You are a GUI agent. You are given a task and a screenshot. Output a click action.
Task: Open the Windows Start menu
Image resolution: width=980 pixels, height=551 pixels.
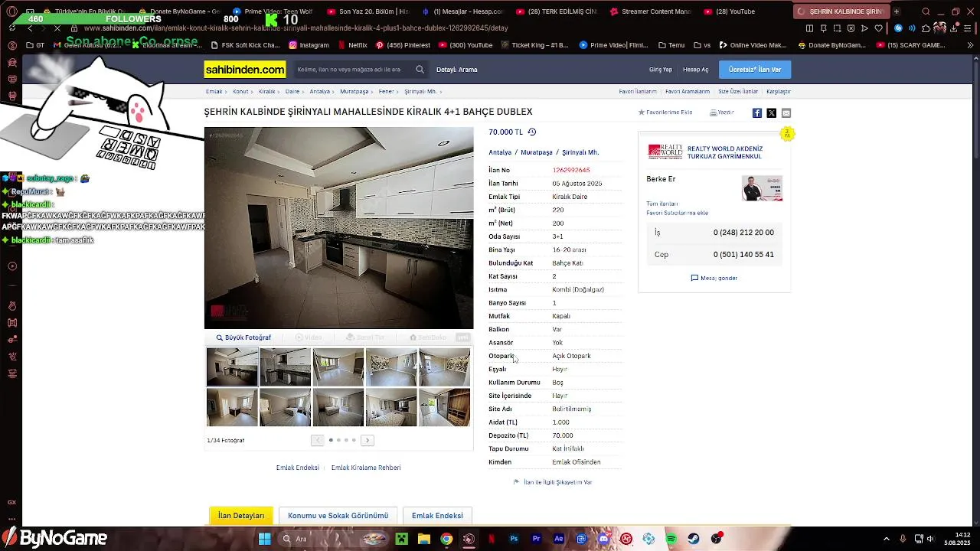pyautogui.click(x=264, y=539)
